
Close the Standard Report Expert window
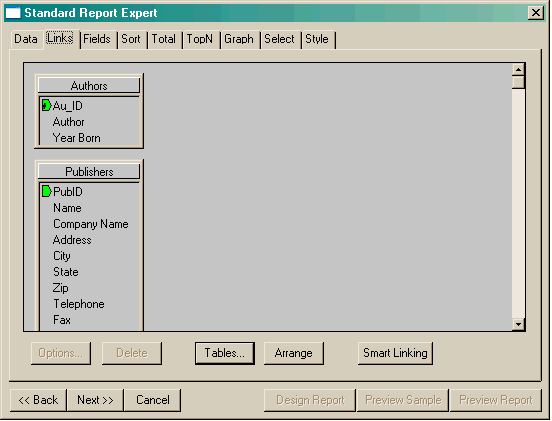click(536, 13)
